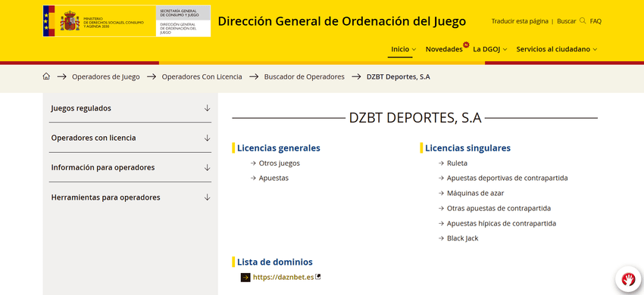Click the external link icon after daznbet.es
This screenshot has width=644, height=295.
[317, 277]
